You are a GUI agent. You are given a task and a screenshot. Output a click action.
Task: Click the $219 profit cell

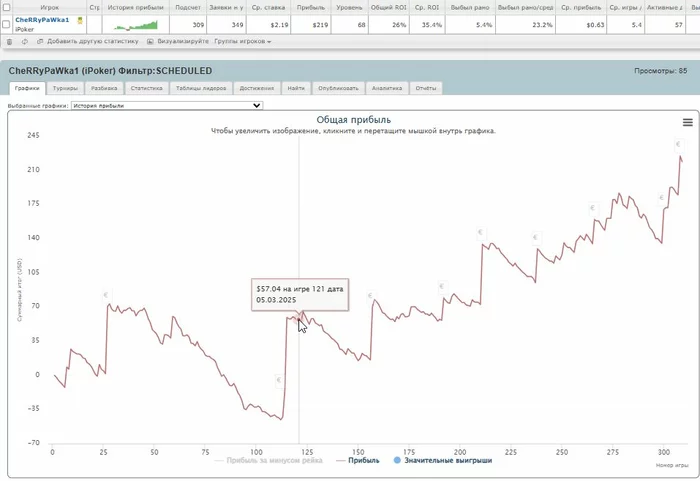(x=311, y=25)
